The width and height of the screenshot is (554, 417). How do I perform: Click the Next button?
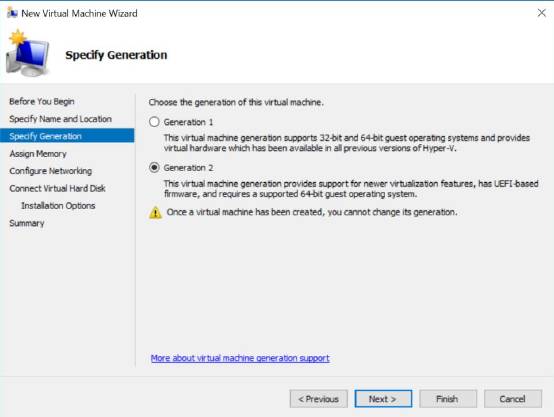pyautogui.click(x=383, y=399)
